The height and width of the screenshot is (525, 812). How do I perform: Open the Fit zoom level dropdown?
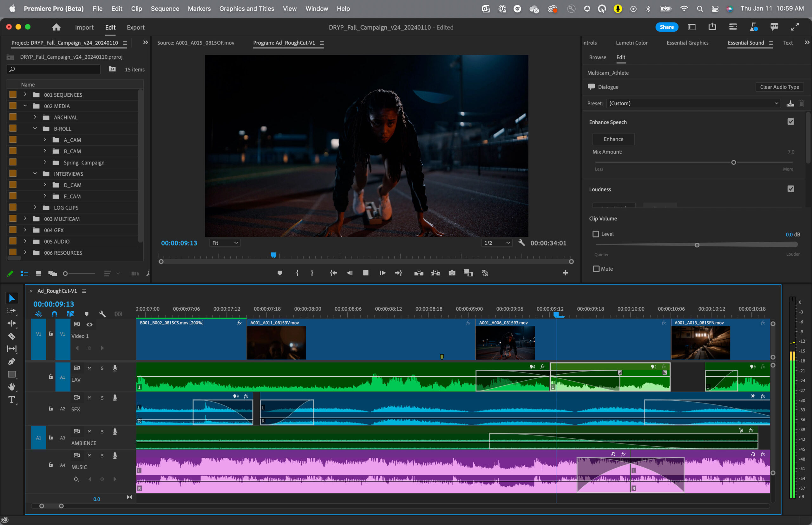click(225, 243)
